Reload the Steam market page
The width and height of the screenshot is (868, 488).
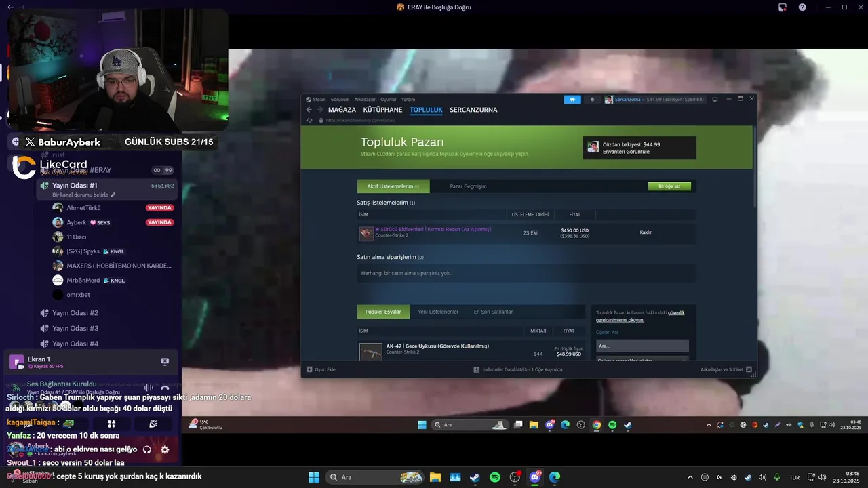(x=310, y=120)
